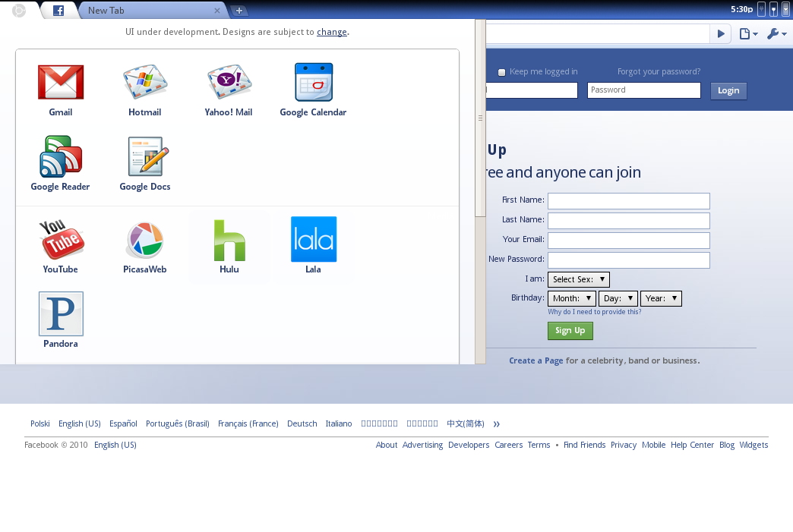
Task: Open the Gmail app icon
Action: (61, 83)
